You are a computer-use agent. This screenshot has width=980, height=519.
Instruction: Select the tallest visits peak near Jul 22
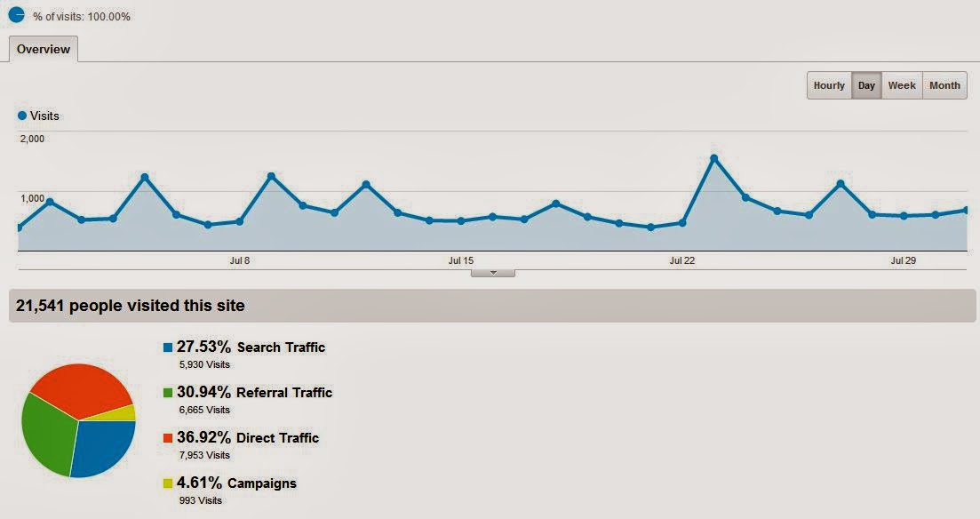(715, 156)
